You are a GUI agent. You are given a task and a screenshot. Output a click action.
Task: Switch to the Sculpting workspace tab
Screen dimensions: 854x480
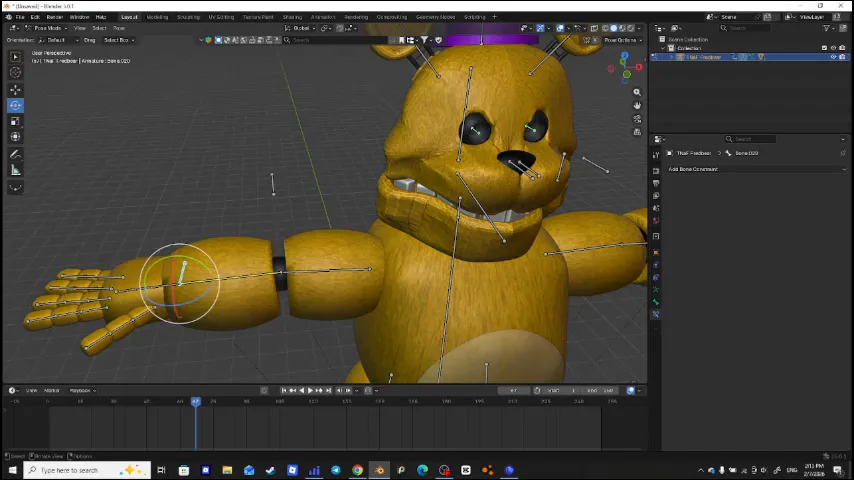click(x=188, y=17)
